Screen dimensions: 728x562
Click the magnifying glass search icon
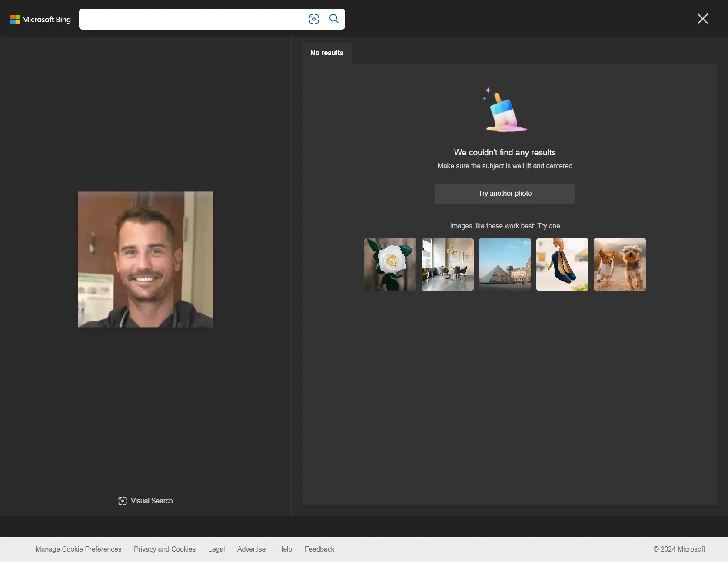(334, 19)
